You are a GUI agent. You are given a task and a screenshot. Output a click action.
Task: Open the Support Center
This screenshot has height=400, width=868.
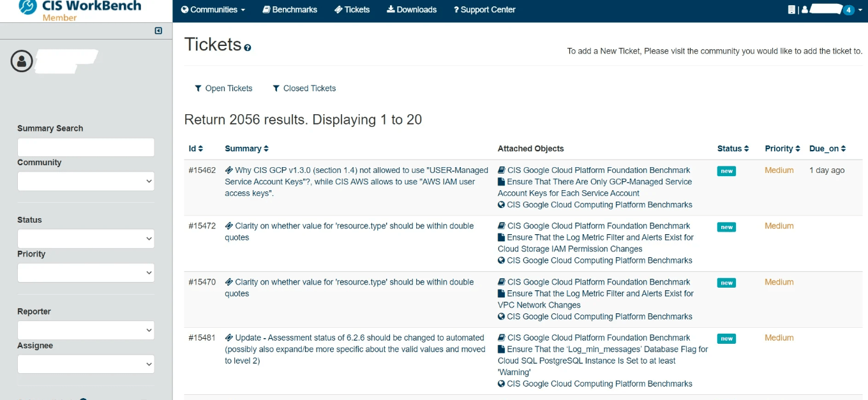pyautogui.click(x=484, y=10)
